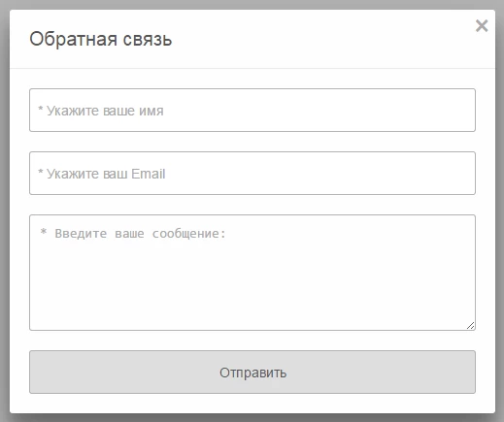504x422 pixels.
Task: Close the Обратная связь dialog
Action: point(482,25)
